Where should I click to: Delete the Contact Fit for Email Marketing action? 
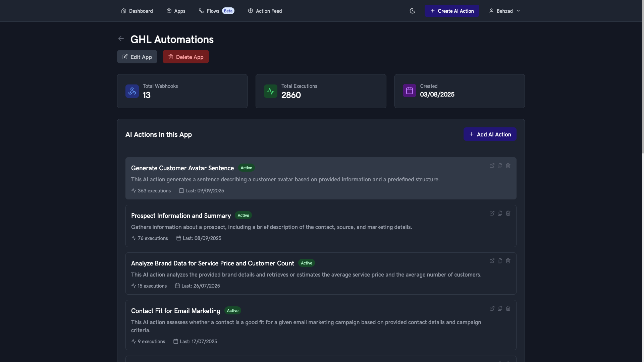[x=508, y=308]
